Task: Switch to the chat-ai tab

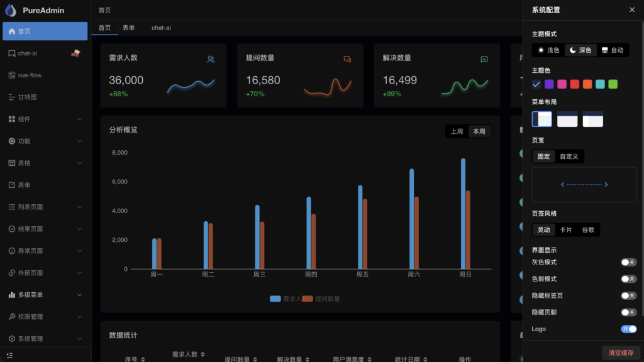Action: 161,28
